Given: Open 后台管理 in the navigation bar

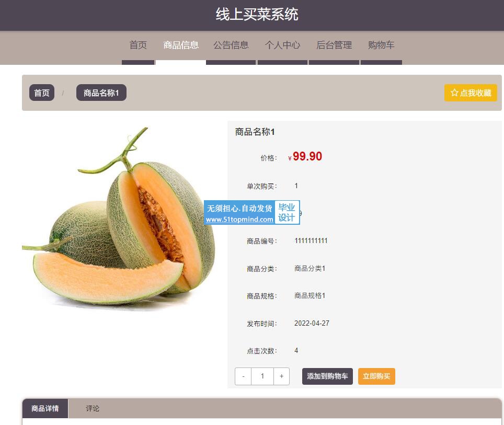Looking at the screenshot, I should point(334,45).
